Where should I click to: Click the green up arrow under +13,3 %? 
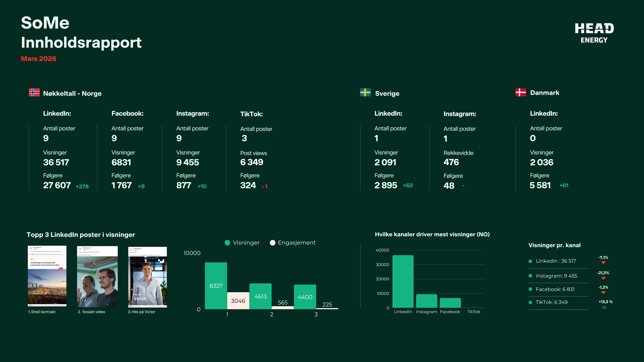604,307
